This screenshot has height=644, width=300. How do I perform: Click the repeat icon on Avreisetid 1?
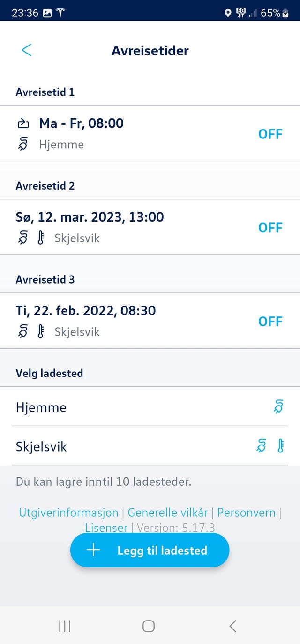(x=23, y=124)
